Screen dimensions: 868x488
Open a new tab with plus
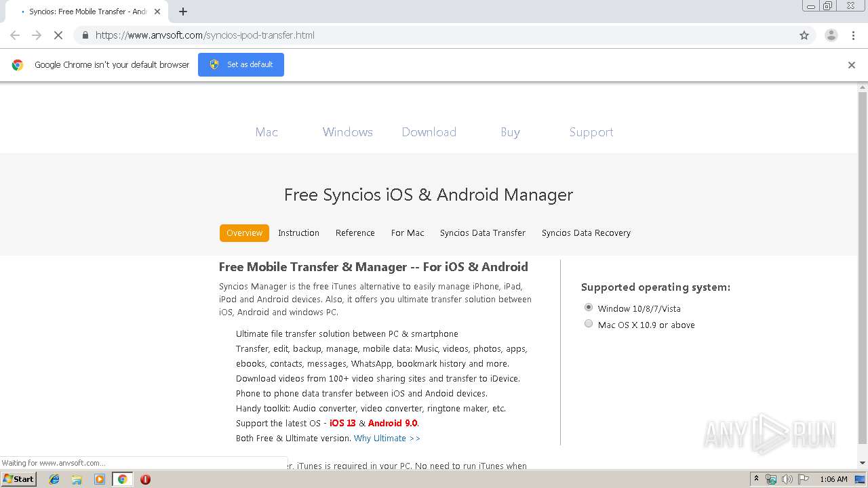(183, 12)
